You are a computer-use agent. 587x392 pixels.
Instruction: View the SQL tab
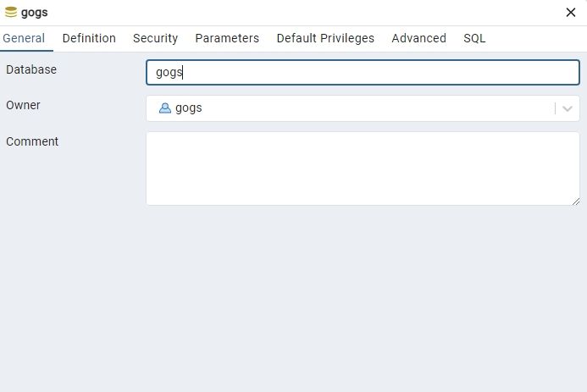click(x=474, y=38)
